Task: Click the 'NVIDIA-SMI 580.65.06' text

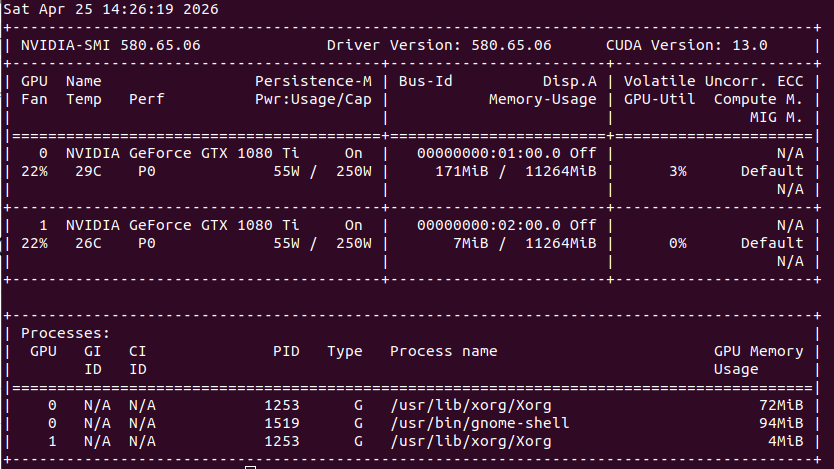Action: click(111, 45)
